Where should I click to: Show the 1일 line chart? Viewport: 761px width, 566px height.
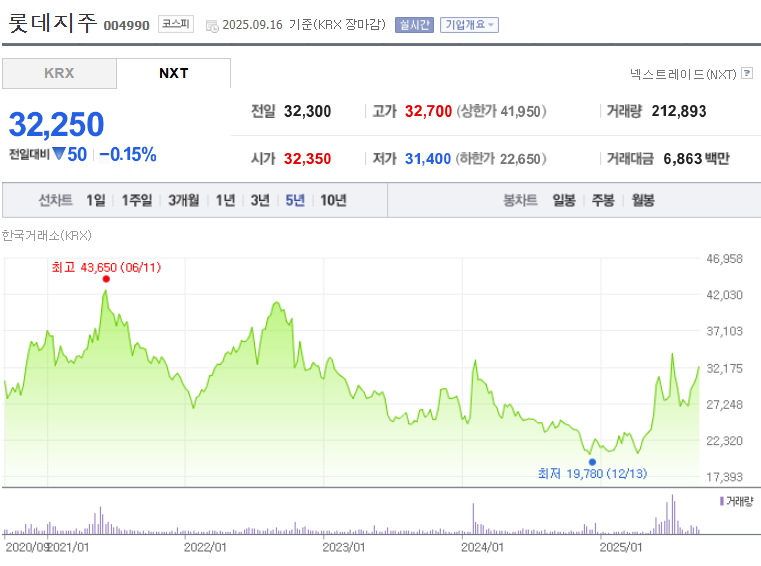pyautogui.click(x=96, y=200)
